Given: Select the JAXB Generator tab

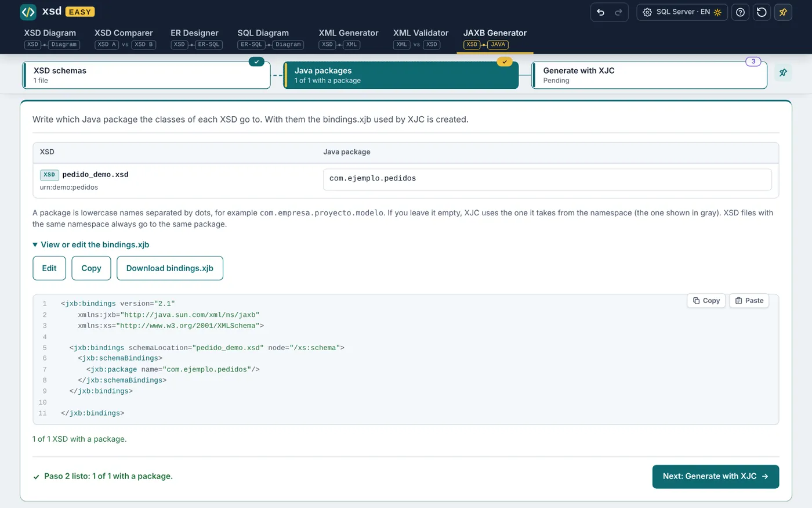Looking at the screenshot, I should (495, 38).
